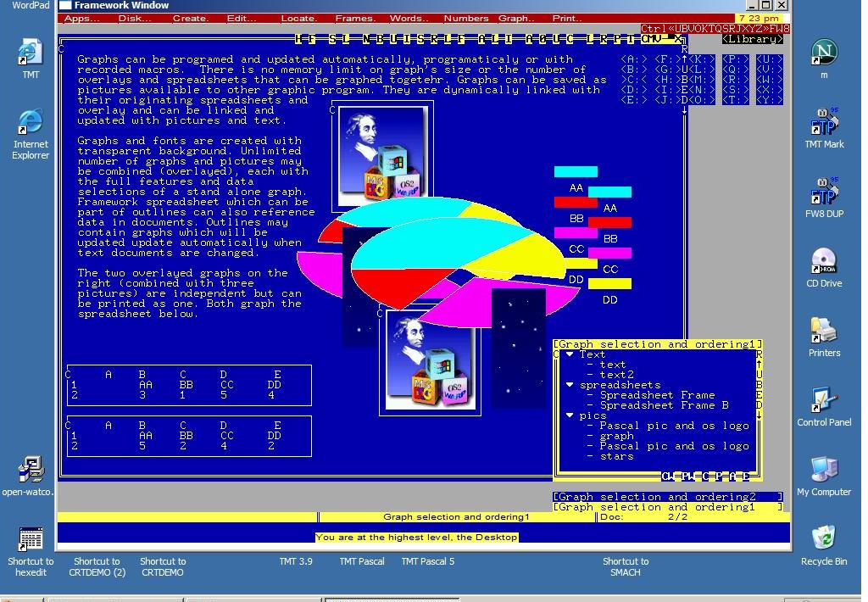Open the CD Drive desktop icon
Viewport: 868px width, 602px height.
823,262
